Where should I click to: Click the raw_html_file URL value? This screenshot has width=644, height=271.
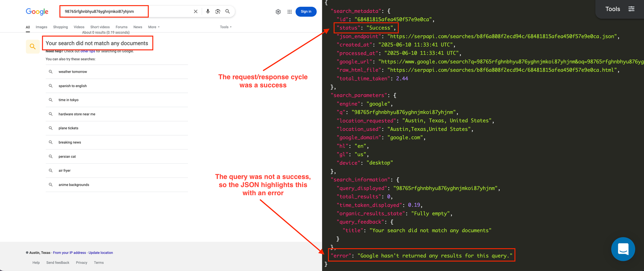502,70
